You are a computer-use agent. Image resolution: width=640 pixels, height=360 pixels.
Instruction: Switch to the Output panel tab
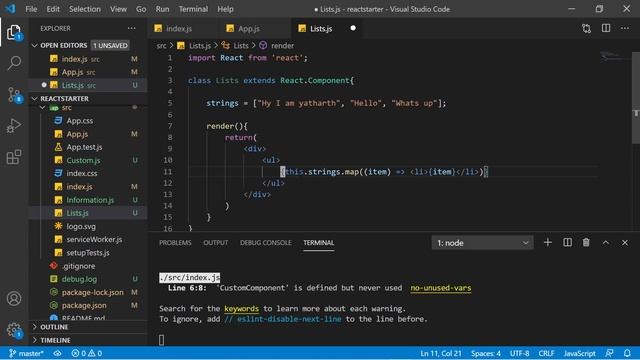216,242
